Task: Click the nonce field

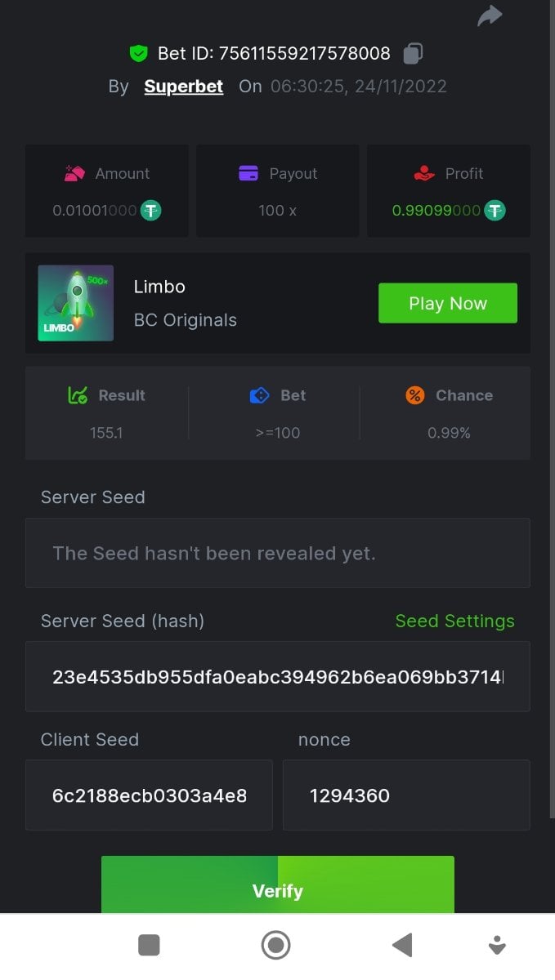Action: point(405,795)
